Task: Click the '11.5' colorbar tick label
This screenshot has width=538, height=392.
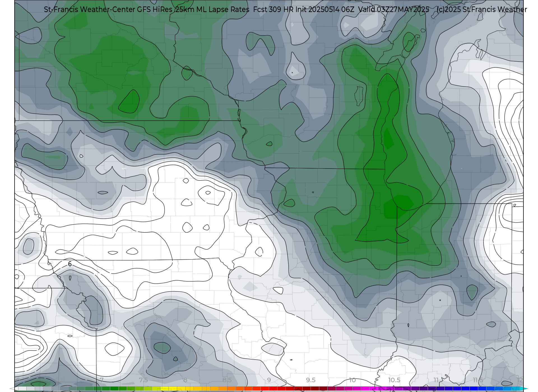Action: point(478,380)
